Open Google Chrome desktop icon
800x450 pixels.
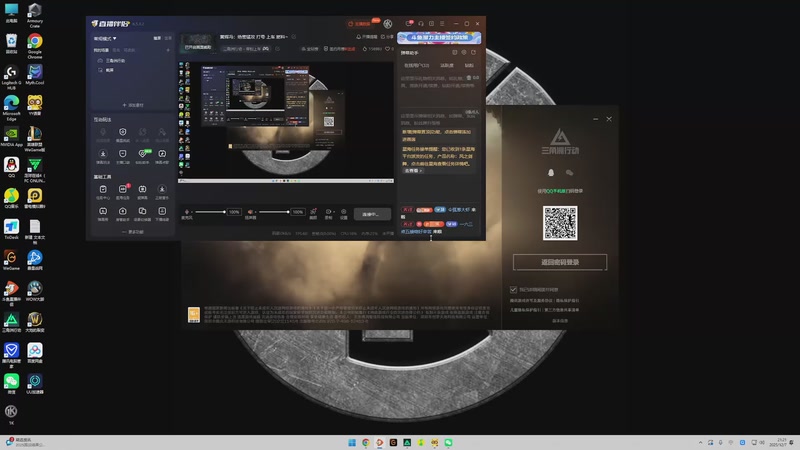point(35,46)
